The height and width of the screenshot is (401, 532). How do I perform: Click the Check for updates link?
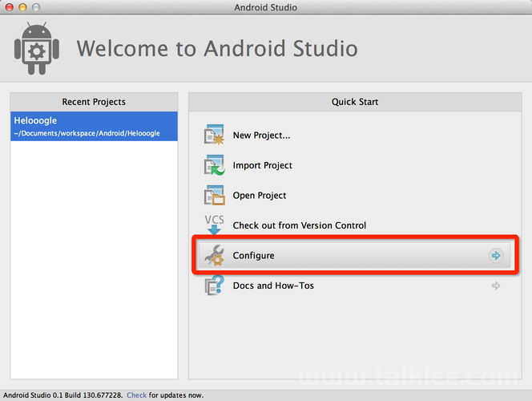click(x=137, y=395)
